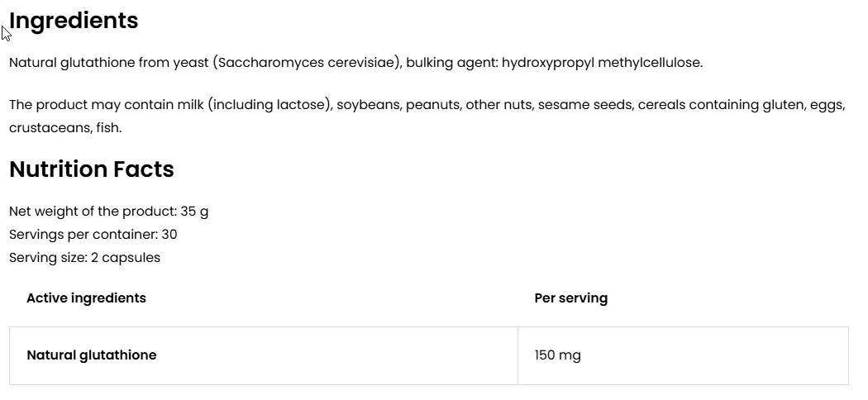The height and width of the screenshot is (400, 868).
Task: Click the "Net weight of the product" line
Action: [108, 212]
